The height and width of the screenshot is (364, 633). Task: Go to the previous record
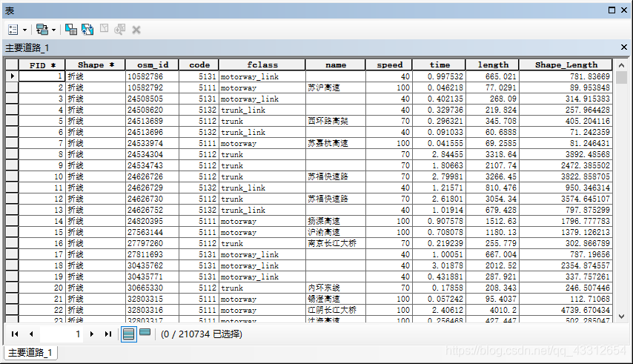31,334
